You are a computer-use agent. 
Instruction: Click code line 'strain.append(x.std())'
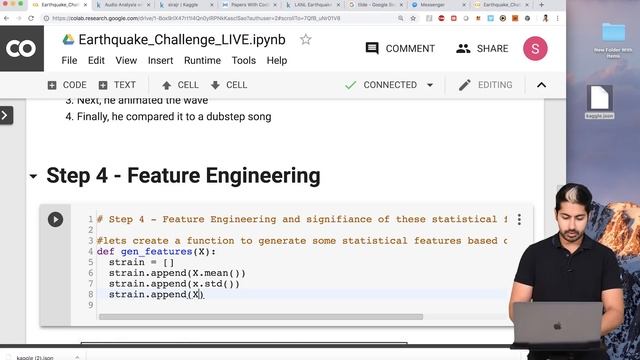coord(174,284)
